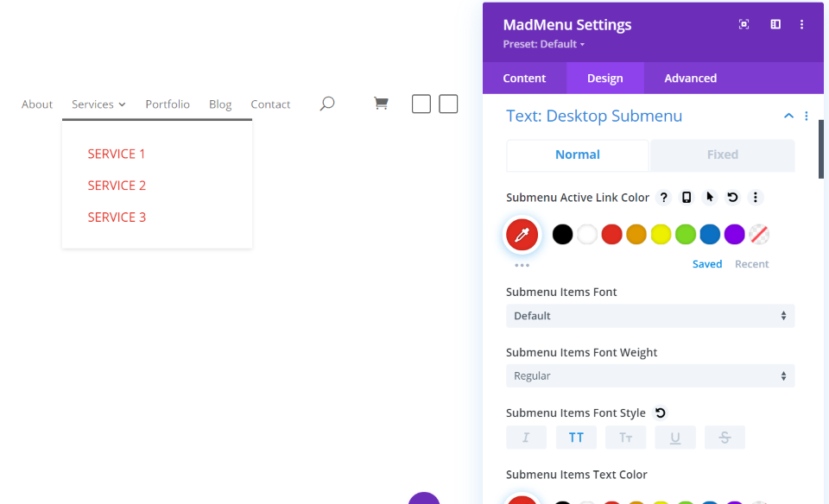Select the Normal state tab
Image resolution: width=829 pixels, height=504 pixels.
578,154
